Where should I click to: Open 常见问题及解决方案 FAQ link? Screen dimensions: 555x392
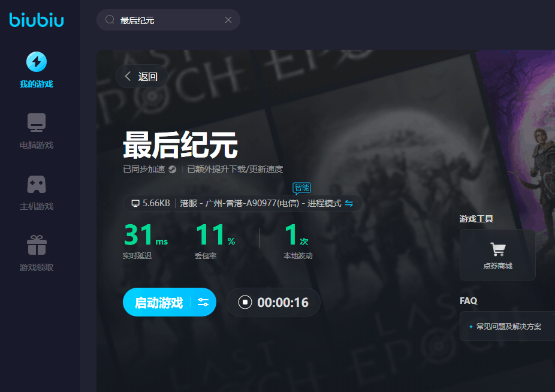click(509, 327)
